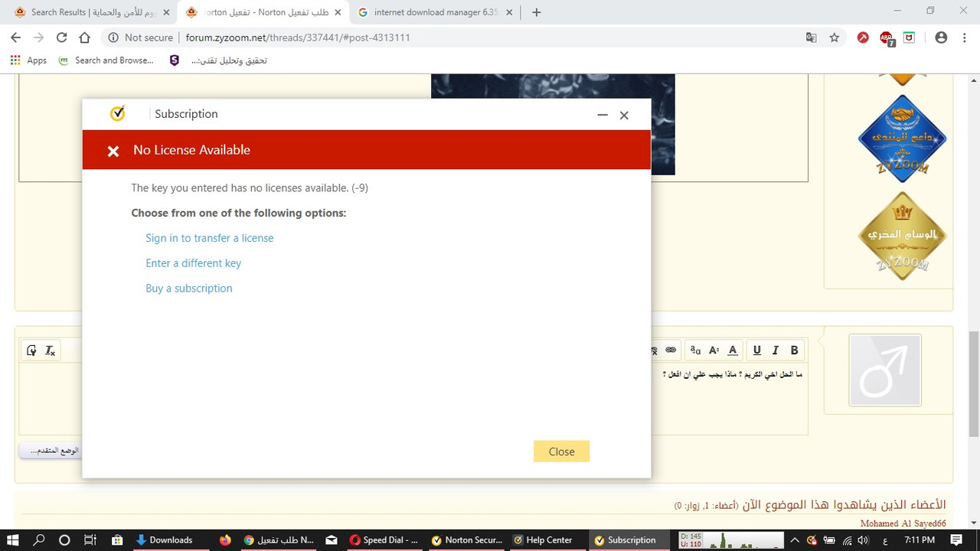
Task: Open Adblock Plus extension icon
Action: pyautogui.click(x=887, y=38)
